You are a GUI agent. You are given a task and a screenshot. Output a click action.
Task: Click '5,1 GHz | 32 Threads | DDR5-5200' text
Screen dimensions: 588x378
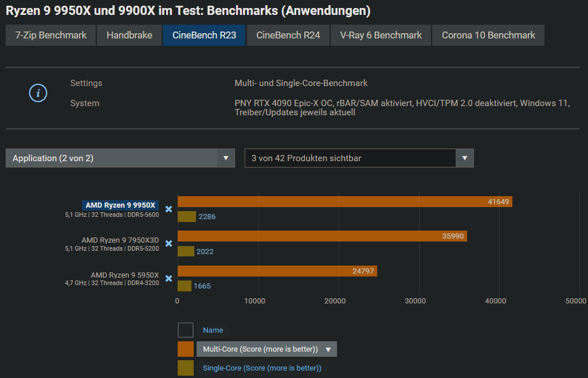pos(112,248)
